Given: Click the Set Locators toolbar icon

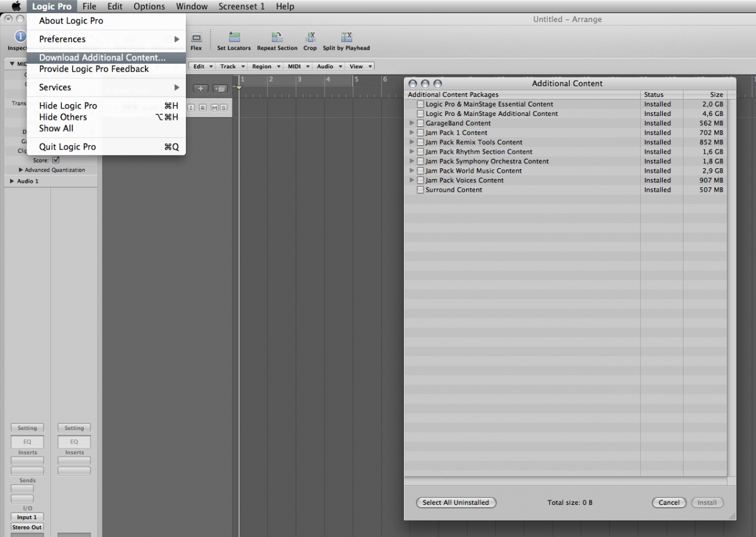Looking at the screenshot, I should click(x=234, y=38).
